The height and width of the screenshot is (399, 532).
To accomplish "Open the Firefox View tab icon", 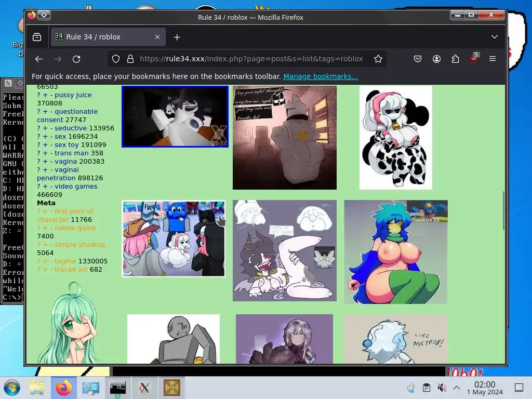I will coord(37,37).
